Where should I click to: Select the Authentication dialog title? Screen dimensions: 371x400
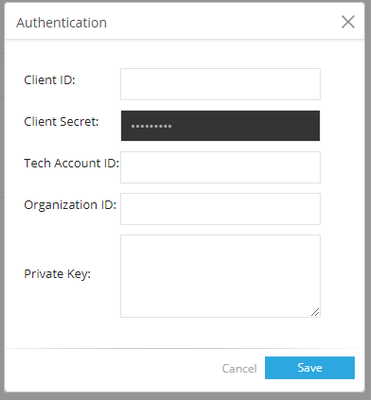(x=62, y=23)
